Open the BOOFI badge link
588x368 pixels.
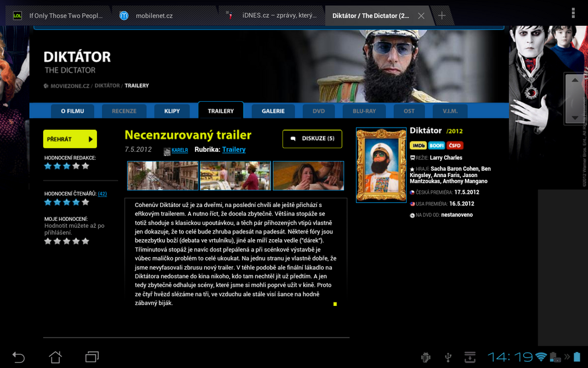click(x=436, y=145)
